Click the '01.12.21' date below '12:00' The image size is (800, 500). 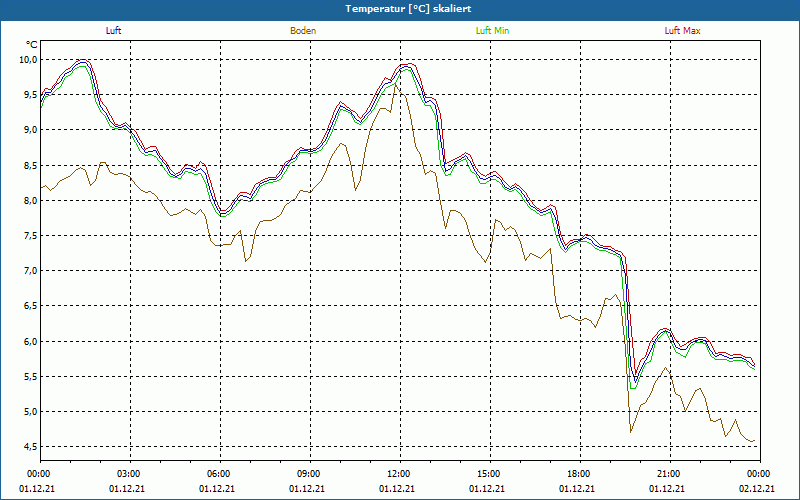pos(397,488)
